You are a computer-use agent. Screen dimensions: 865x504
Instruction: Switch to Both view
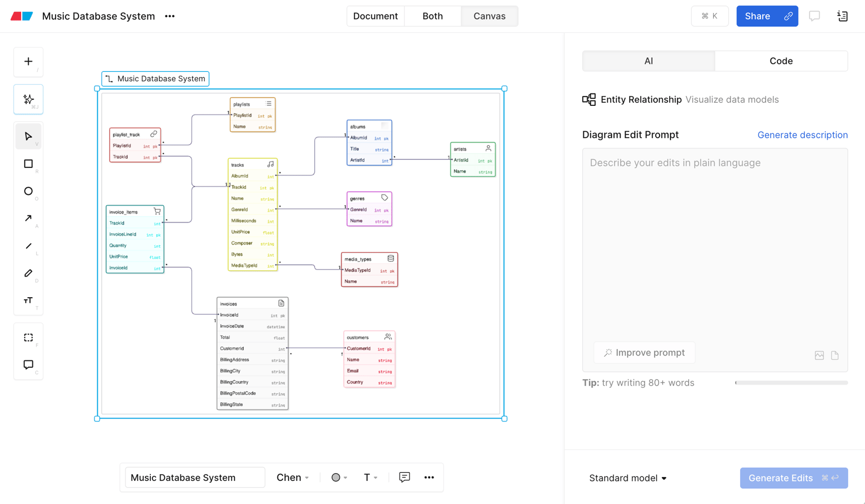click(x=432, y=16)
